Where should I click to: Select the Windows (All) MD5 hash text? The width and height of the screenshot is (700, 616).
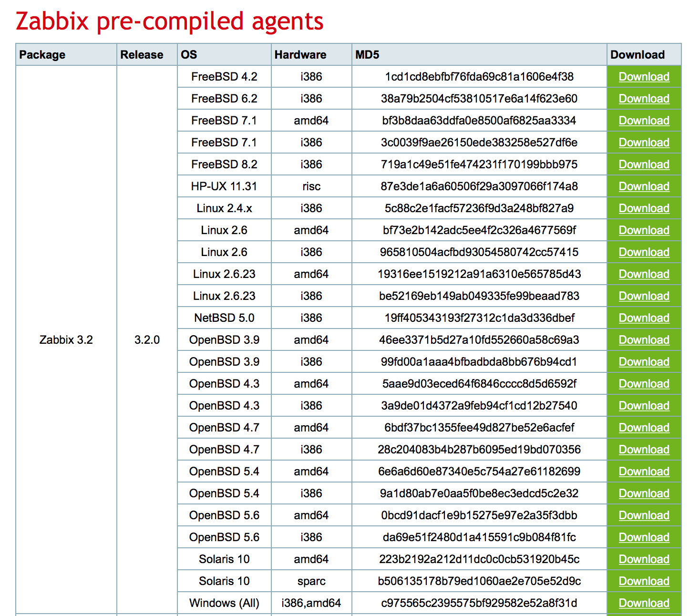479,603
